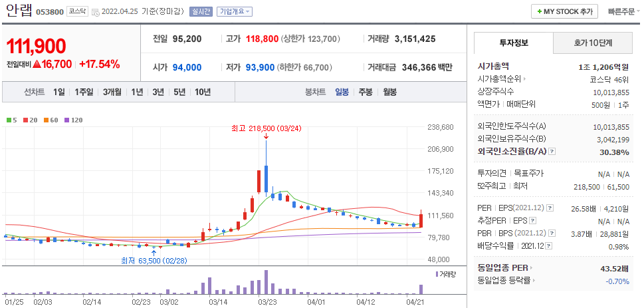Viewport: 644px width, 308px height.
Task: Click the tallest volume bar near 03/23
Action: pyautogui.click(x=266, y=281)
